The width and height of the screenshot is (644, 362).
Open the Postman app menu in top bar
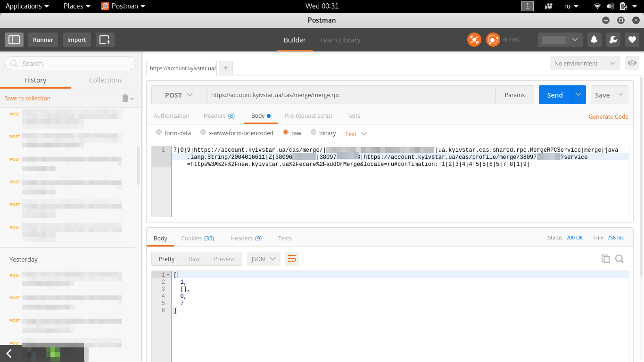(x=124, y=6)
